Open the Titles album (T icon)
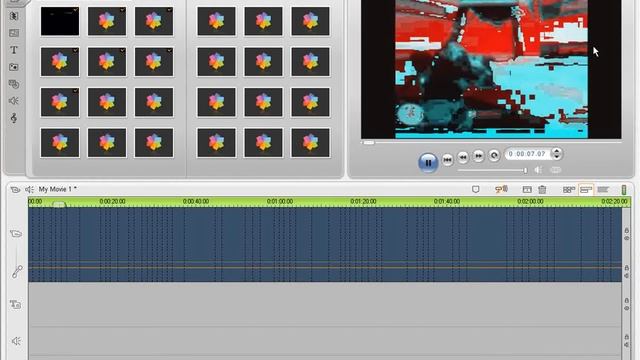This screenshot has height=360, width=640. 13,50
